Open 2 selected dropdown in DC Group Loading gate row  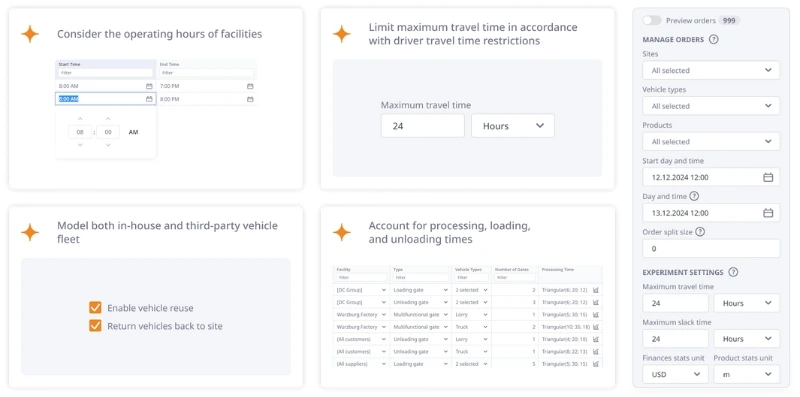pyautogui.click(x=471, y=290)
